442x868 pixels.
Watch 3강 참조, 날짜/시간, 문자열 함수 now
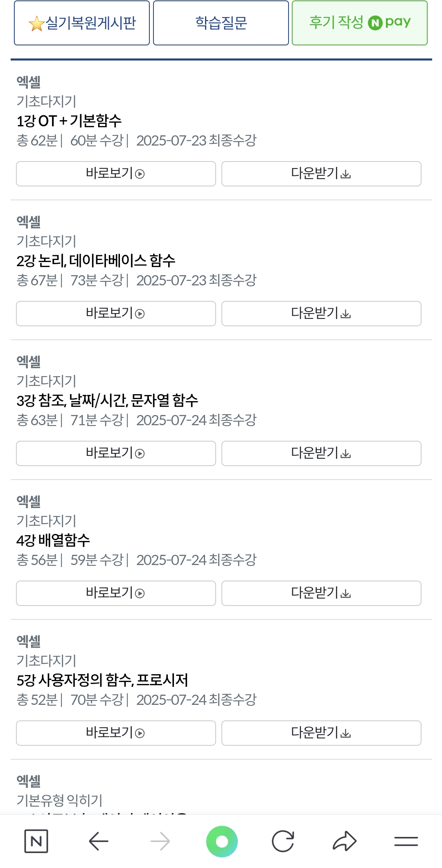pos(116,453)
